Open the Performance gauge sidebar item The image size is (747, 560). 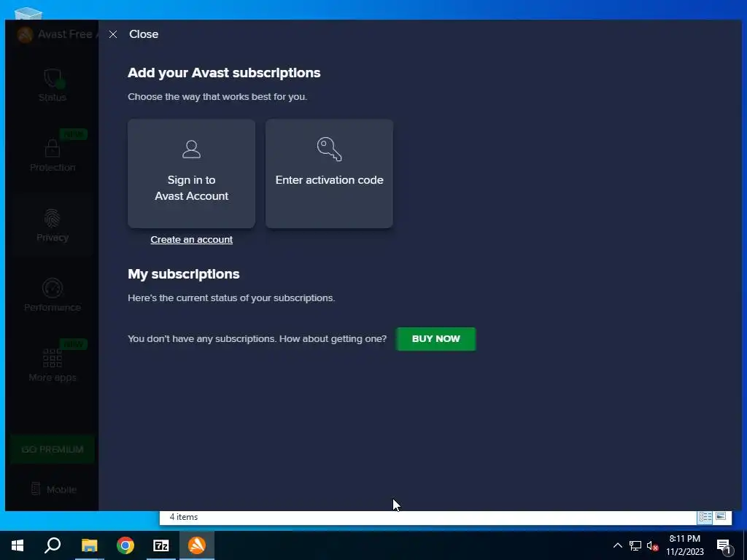[53, 295]
